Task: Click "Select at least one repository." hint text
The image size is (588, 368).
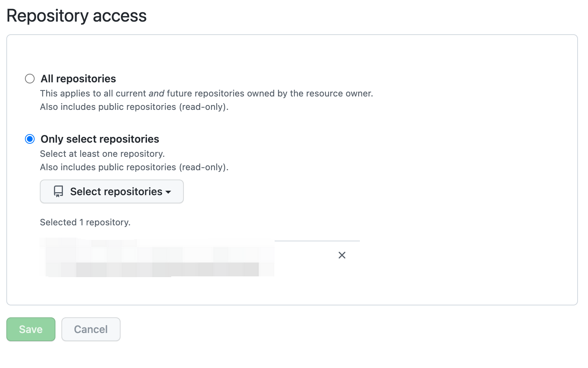Action: click(x=102, y=154)
